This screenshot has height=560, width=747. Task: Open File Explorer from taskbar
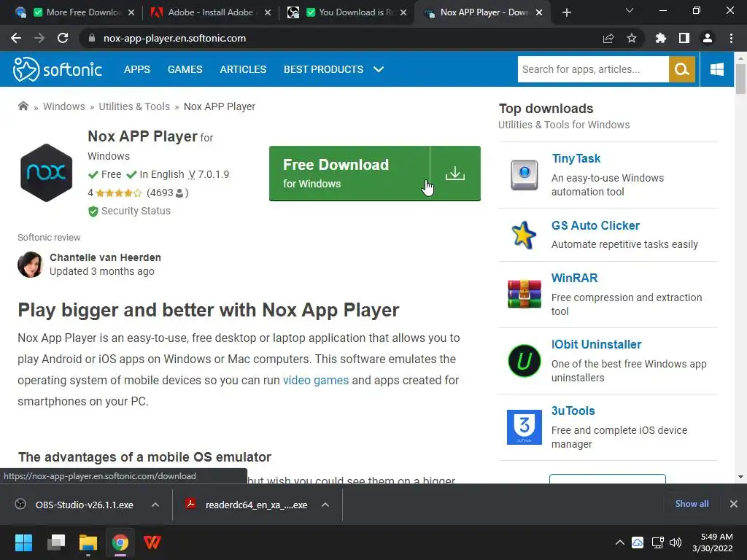pos(88,542)
